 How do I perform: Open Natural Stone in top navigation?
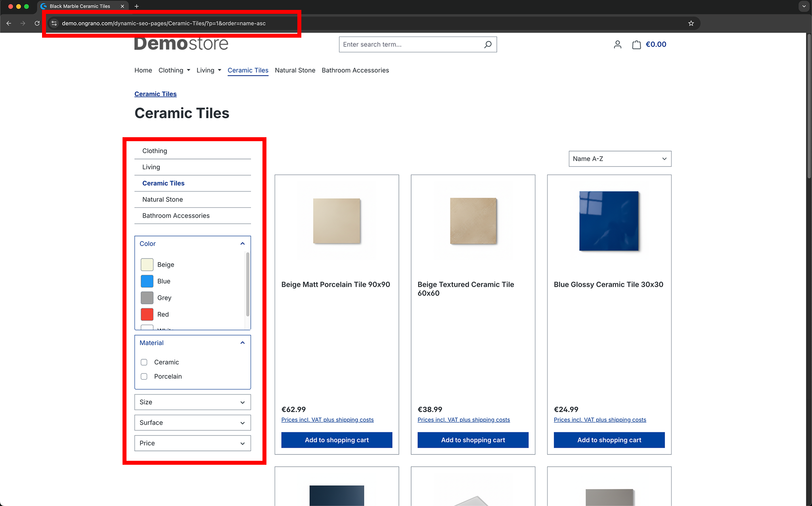click(295, 70)
